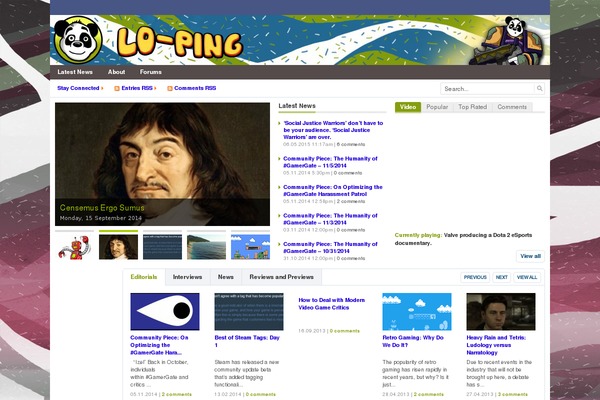
Task: Select the red robot slider thumbnail
Action: point(74,247)
